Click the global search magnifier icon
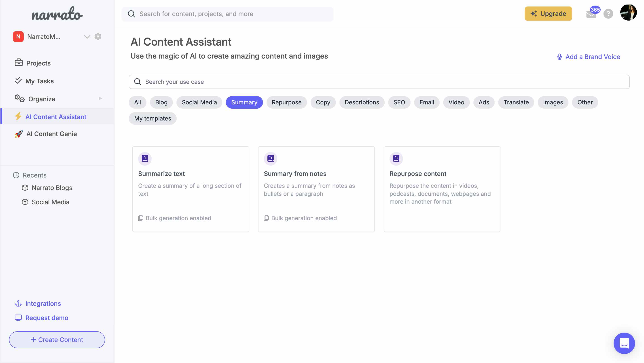Screen dimensions: 644x363 pyautogui.click(x=131, y=14)
